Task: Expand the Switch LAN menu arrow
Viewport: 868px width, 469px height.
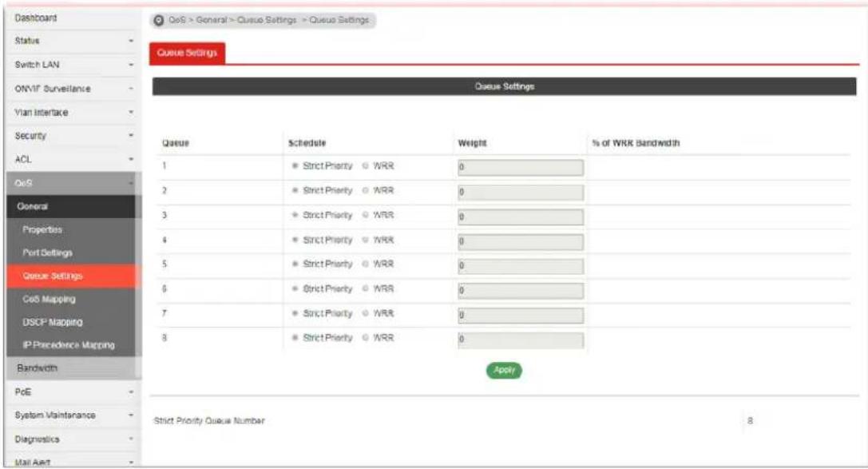Action: [131, 65]
